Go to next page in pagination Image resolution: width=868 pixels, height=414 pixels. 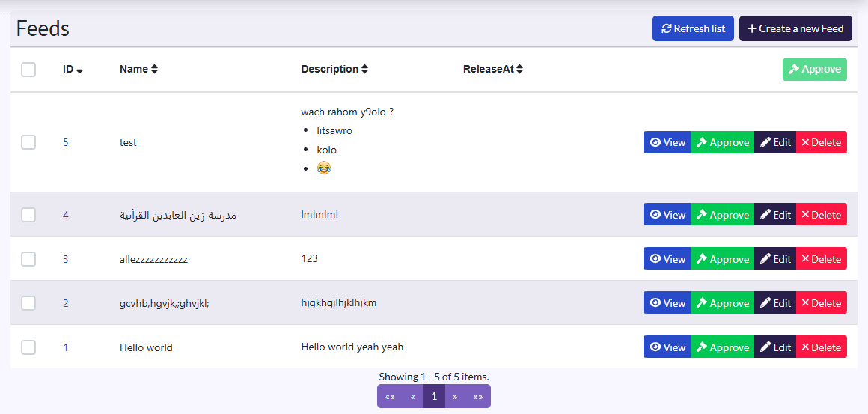(455, 396)
